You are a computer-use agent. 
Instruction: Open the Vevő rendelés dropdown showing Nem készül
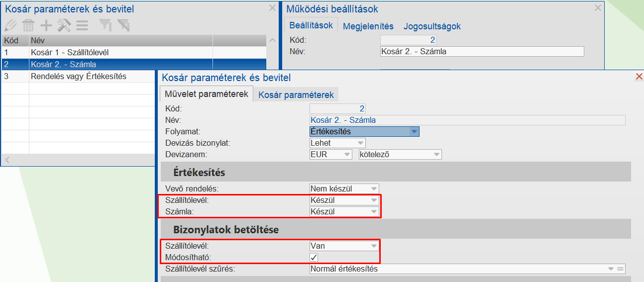coord(344,188)
